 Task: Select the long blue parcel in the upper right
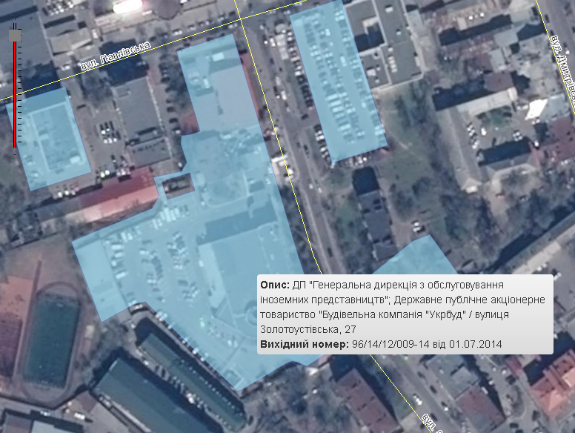point(338,81)
